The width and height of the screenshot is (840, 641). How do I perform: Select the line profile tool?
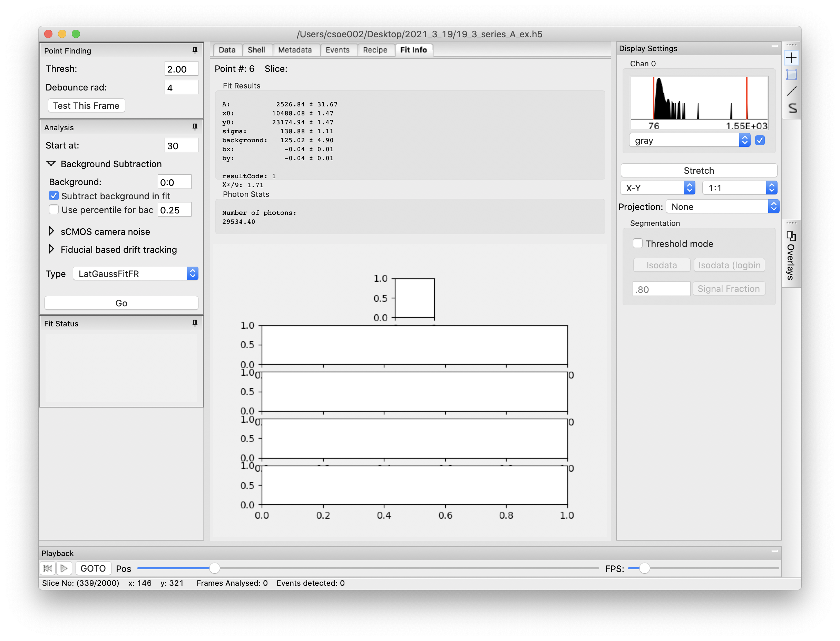tap(792, 92)
